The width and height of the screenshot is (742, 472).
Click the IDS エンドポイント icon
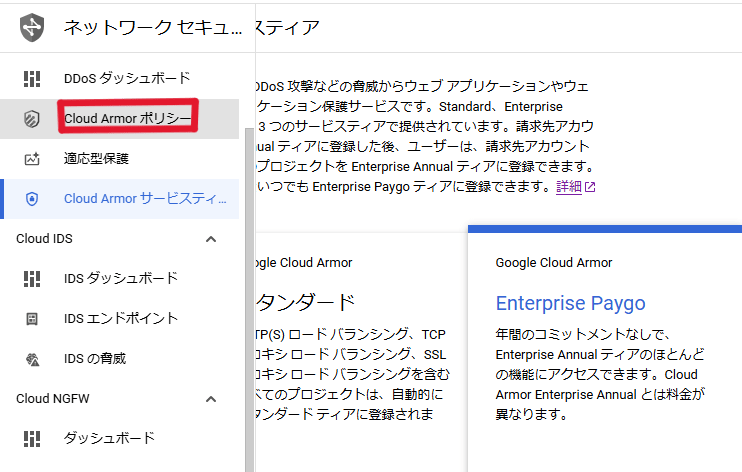tap(32, 319)
